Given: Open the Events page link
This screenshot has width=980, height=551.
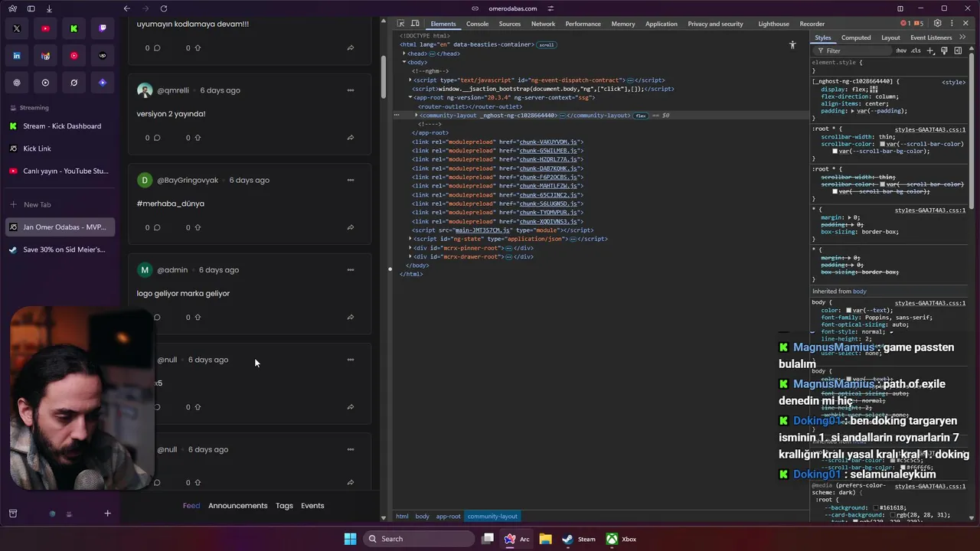Looking at the screenshot, I should pos(312,506).
